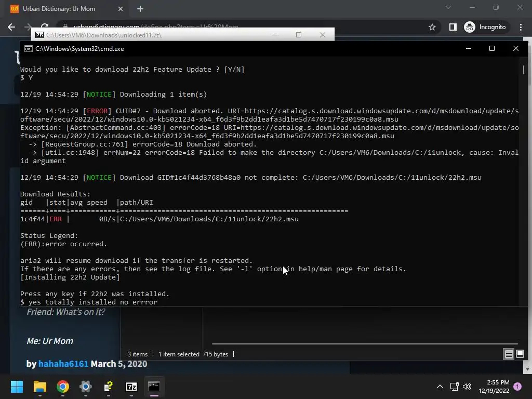Show hidden system tray icons
This screenshot has width=532, height=399.
[x=440, y=387]
